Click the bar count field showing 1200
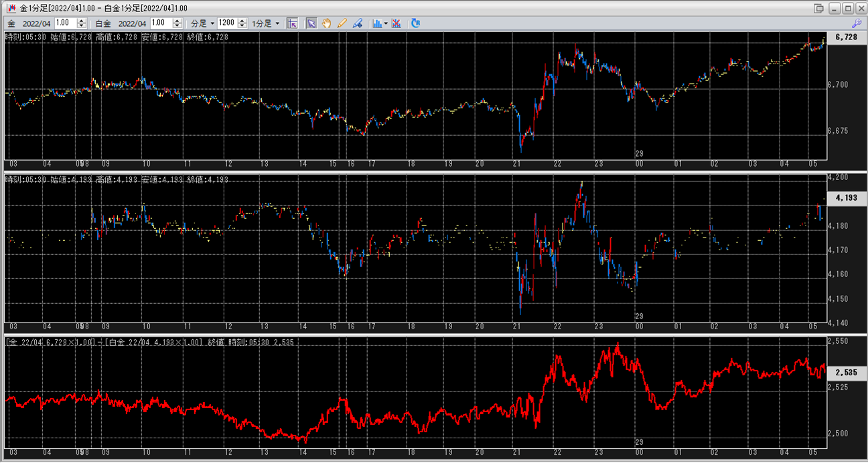Viewport: 868px width, 463px height. (227, 23)
